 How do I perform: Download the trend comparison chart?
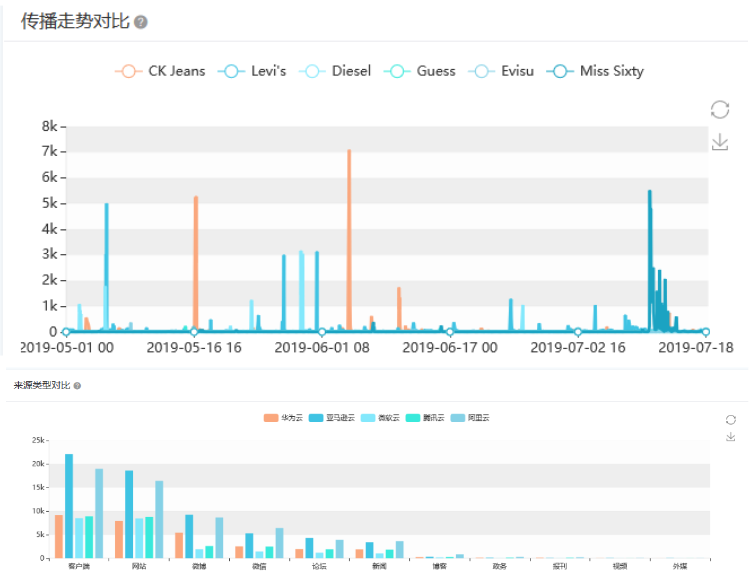[719, 143]
